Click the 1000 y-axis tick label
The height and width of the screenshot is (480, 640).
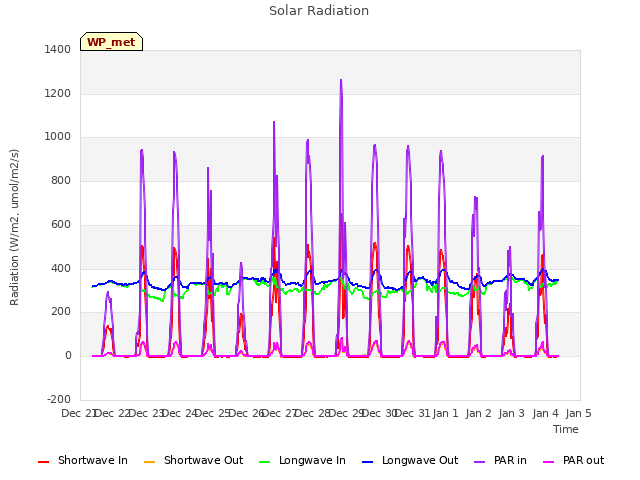tap(58, 137)
